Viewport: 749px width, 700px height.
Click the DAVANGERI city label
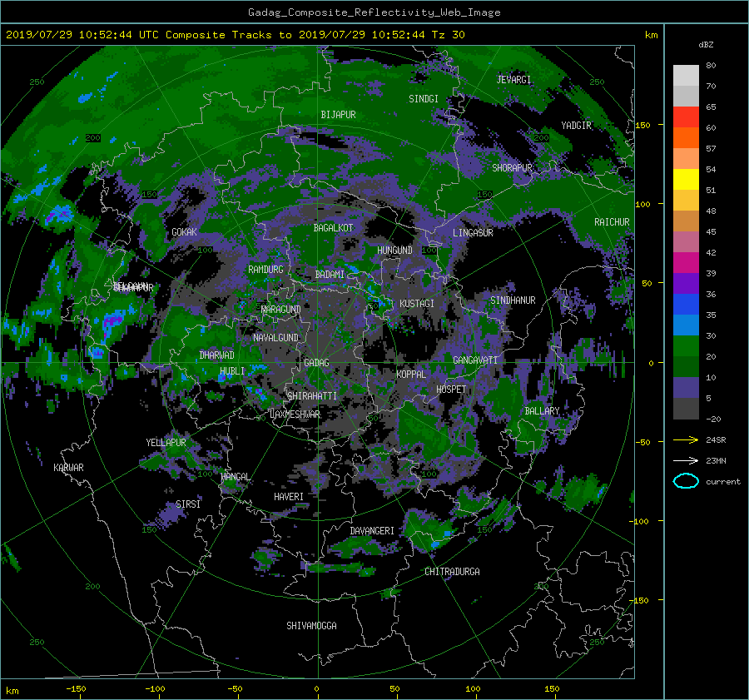(x=372, y=531)
